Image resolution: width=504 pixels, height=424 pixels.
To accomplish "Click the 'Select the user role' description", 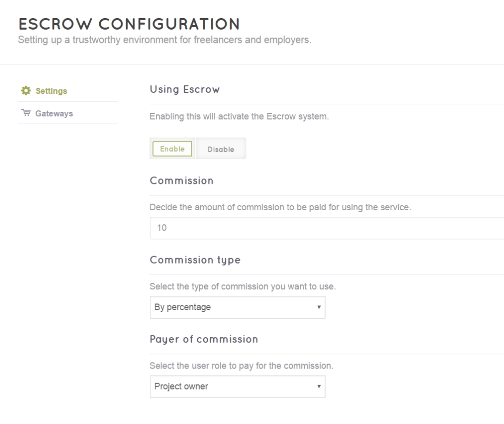I will 241,366.
